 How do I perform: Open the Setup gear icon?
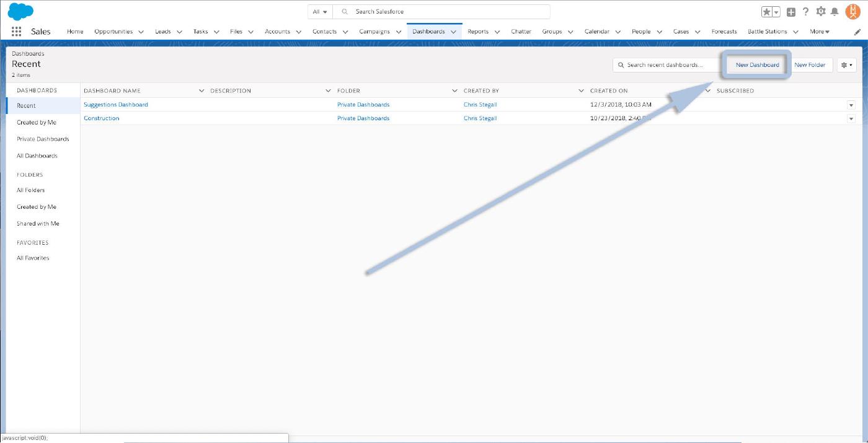coord(821,12)
